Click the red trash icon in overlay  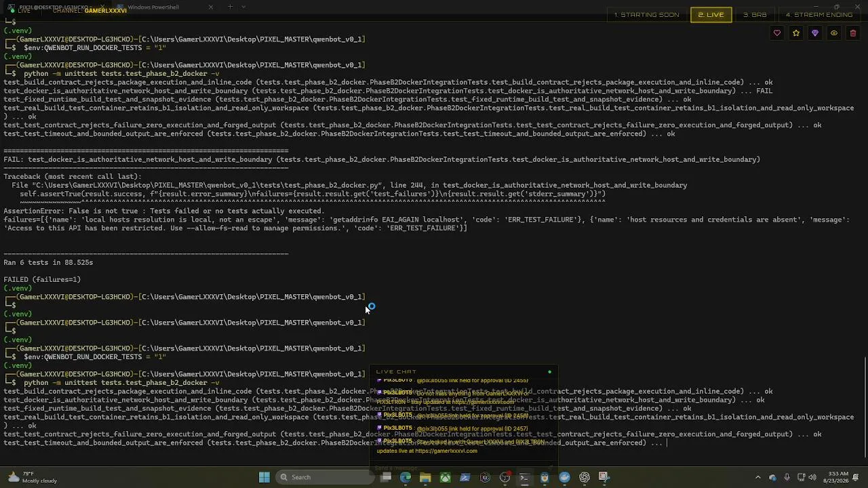tap(853, 33)
